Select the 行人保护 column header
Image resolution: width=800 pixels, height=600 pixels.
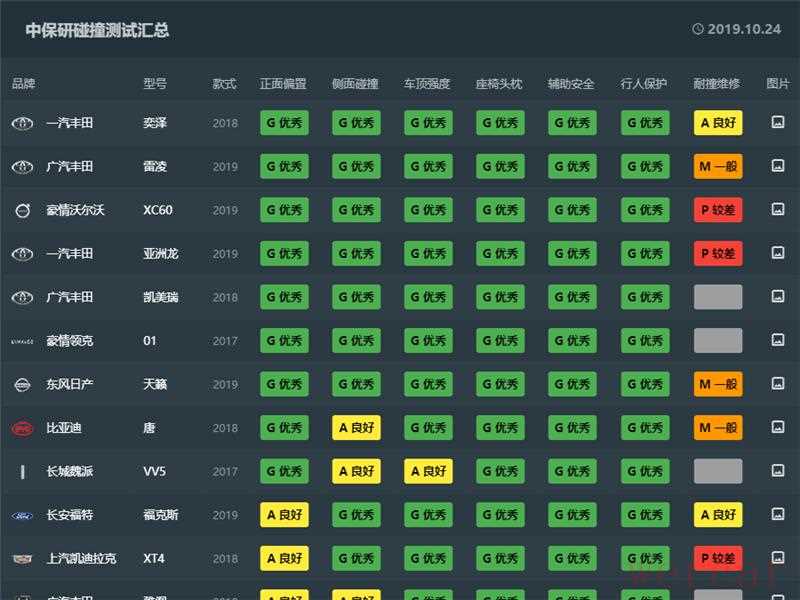[x=644, y=84]
